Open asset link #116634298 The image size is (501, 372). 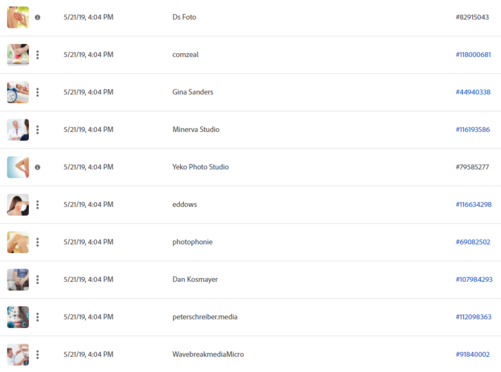(474, 204)
